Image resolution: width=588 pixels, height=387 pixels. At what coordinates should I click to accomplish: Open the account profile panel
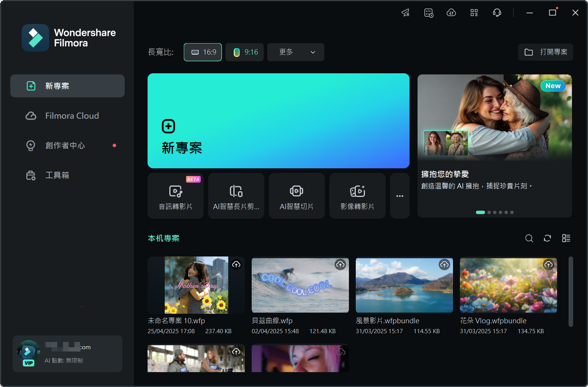(x=67, y=354)
